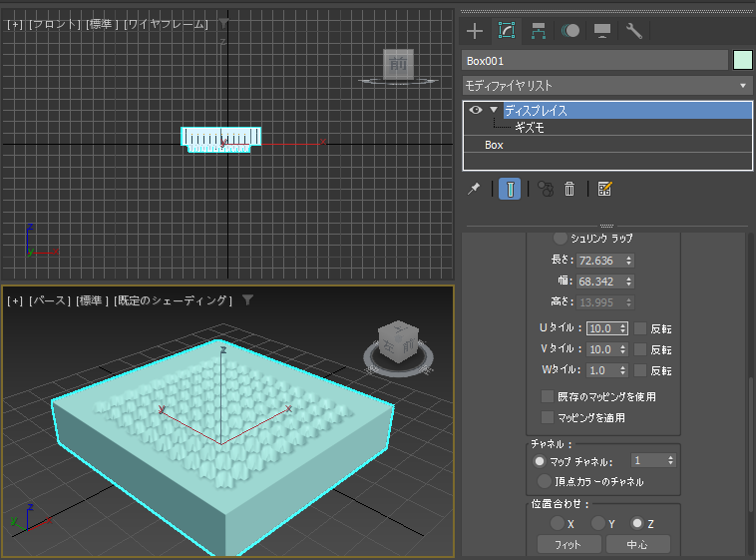Select Z alignment axis radio

pyautogui.click(x=637, y=523)
